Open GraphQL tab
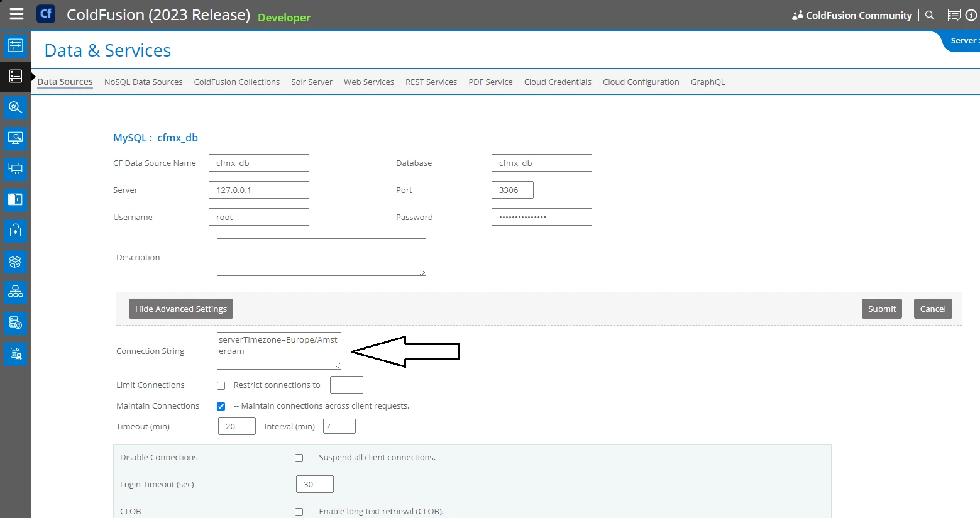The image size is (980, 518). (708, 82)
